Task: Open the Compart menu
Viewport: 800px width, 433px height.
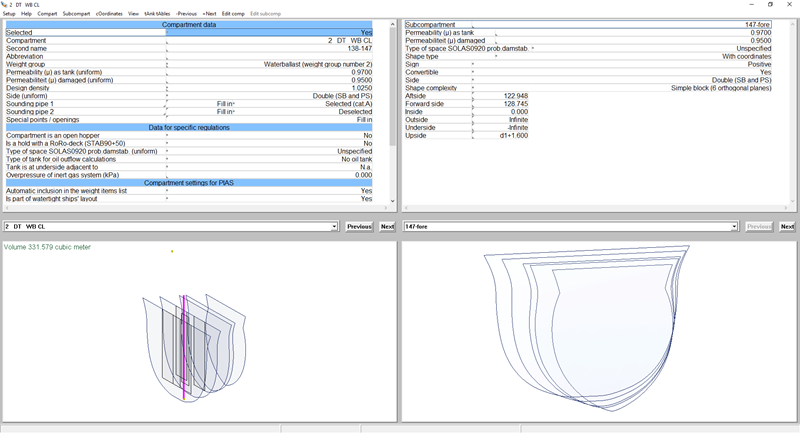Action: coord(47,14)
